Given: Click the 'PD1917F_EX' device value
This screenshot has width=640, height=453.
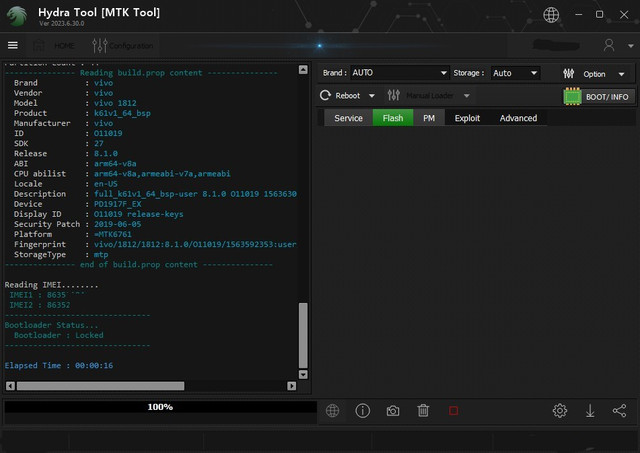Looking at the screenshot, I should pos(118,204).
